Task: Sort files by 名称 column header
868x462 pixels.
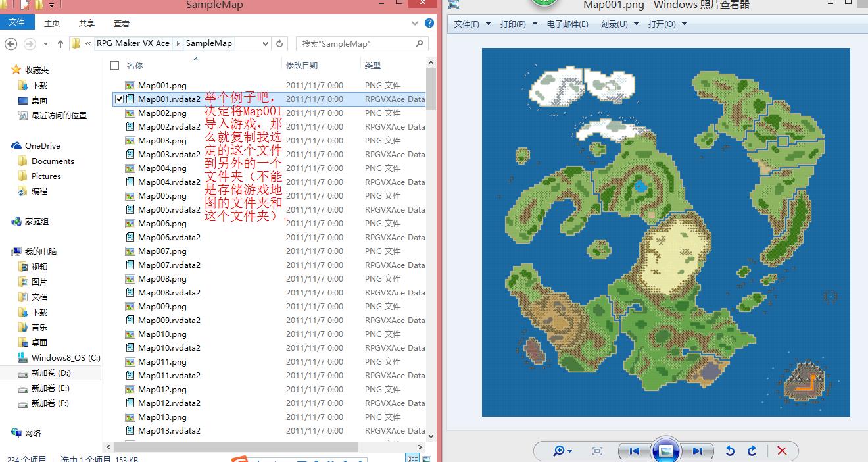Action: 135,65
